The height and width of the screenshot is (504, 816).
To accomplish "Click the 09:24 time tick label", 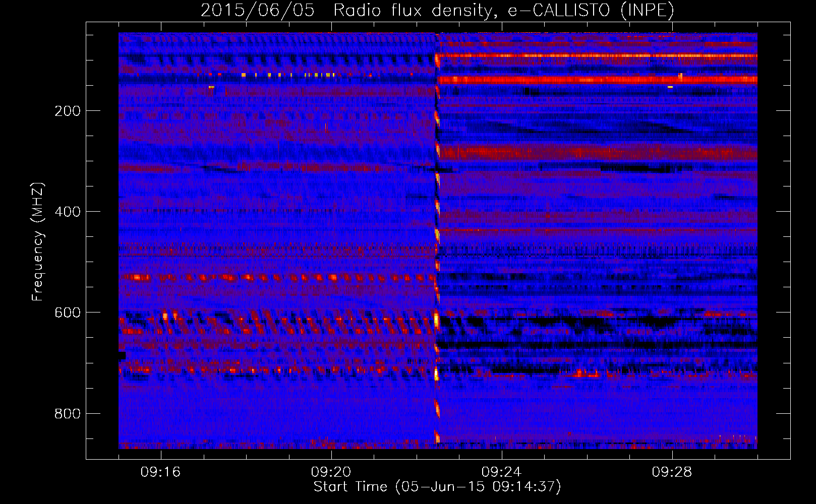I will (502, 472).
